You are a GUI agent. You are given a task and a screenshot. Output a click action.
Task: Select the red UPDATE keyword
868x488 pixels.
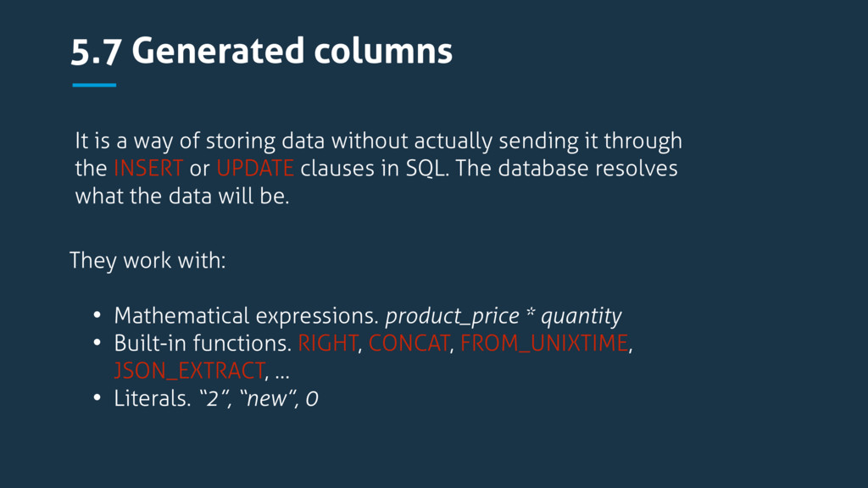(255, 169)
